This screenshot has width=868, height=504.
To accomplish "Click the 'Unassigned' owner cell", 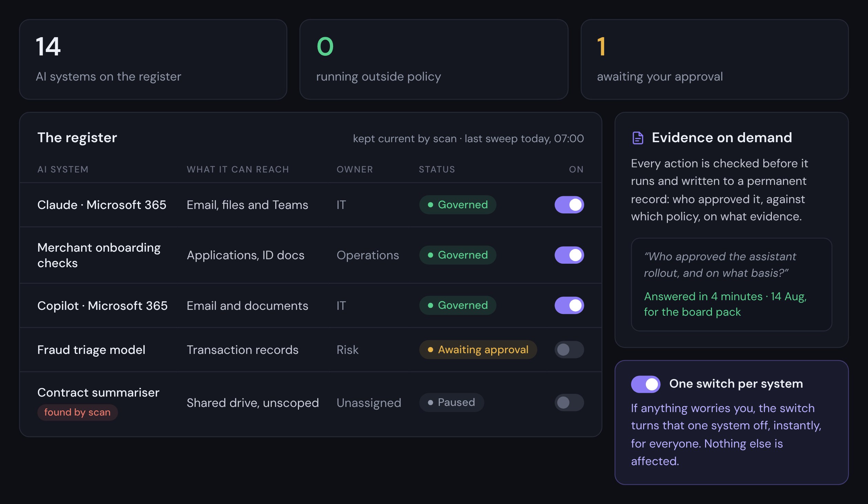I will tap(369, 403).
